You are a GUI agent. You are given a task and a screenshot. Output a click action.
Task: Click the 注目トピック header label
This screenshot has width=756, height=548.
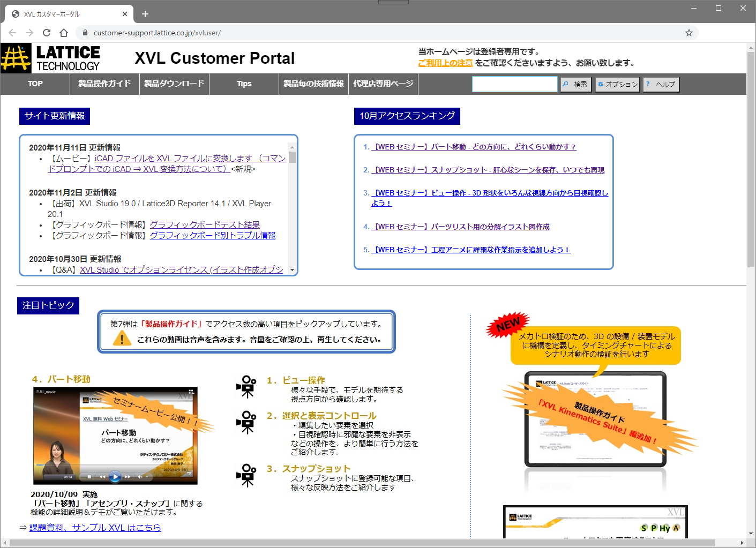48,305
